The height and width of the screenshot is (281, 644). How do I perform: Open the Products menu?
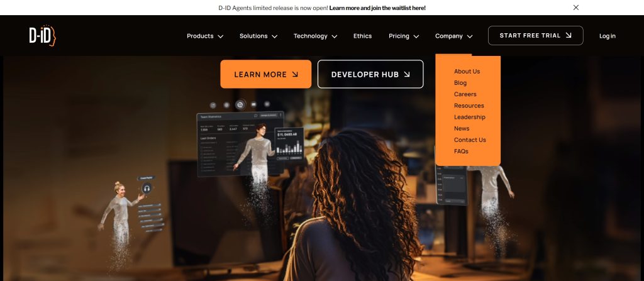(x=200, y=36)
